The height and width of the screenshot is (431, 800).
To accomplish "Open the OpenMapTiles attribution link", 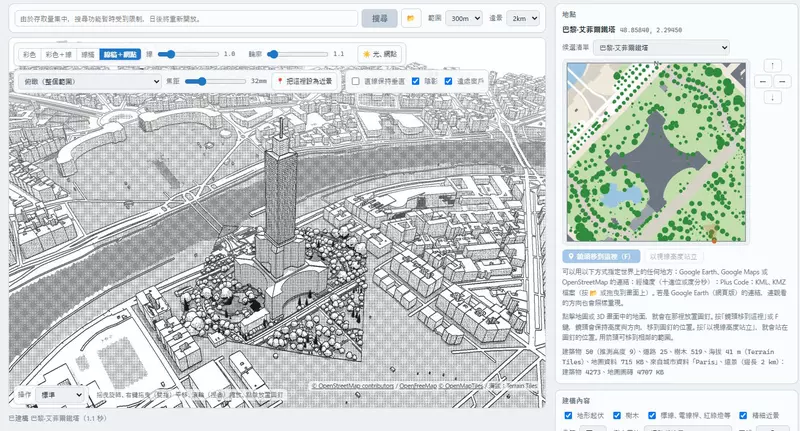I will (x=460, y=386).
